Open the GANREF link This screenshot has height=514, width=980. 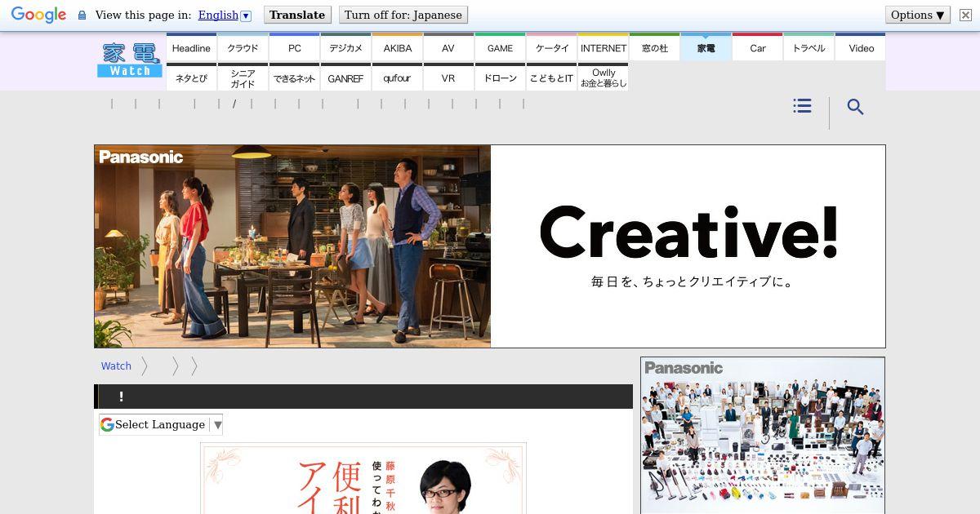tap(345, 78)
